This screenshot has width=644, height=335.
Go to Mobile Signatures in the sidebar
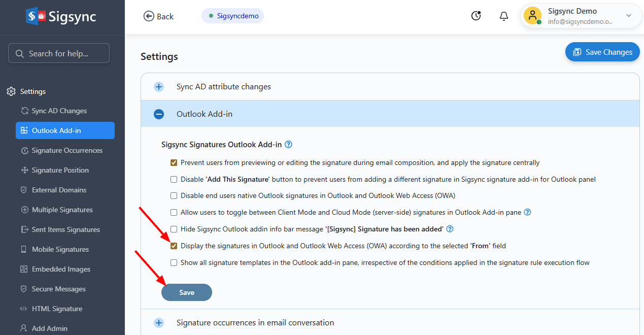tap(60, 249)
